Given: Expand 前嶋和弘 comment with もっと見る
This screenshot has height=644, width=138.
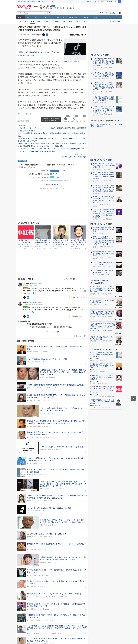Looking at the screenshot, I should (31, 312).
